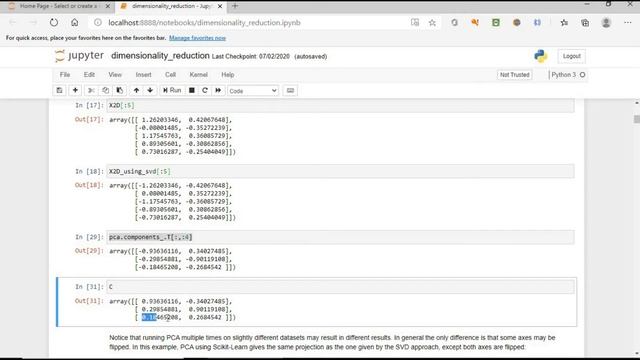The height and width of the screenshot is (360, 640).
Task: Open the command palette keyboard icon
Action: (290, 90)
